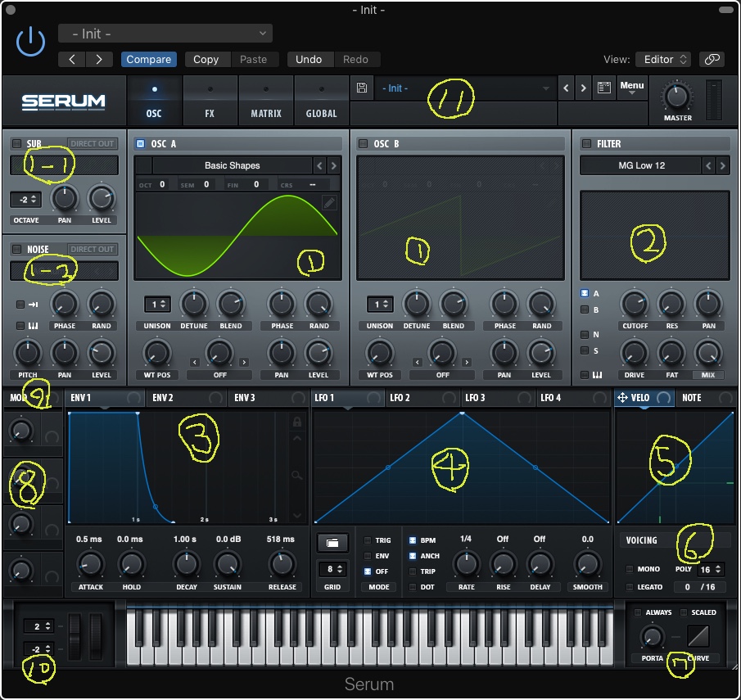Select the LFO 2 tab
Screen dimensions: 741x700
click(423, 398)
